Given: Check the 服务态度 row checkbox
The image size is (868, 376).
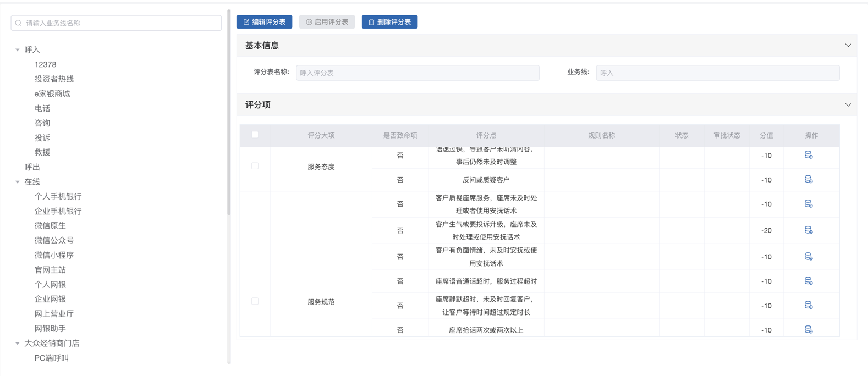Looking at the screenshot, I should tap(255, 166).
